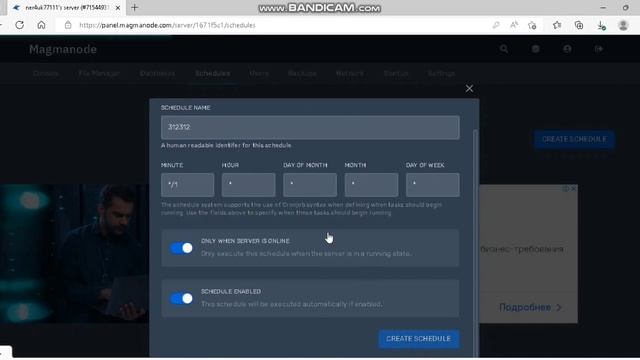640x360 pixels.
Task: Open the server Settings tab
Action: coord(442,74)
